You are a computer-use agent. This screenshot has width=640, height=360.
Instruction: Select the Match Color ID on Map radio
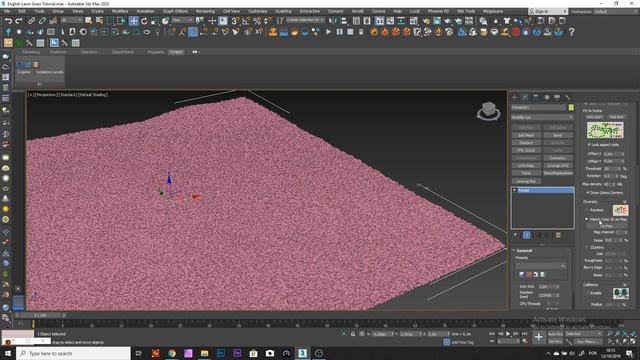587,219
